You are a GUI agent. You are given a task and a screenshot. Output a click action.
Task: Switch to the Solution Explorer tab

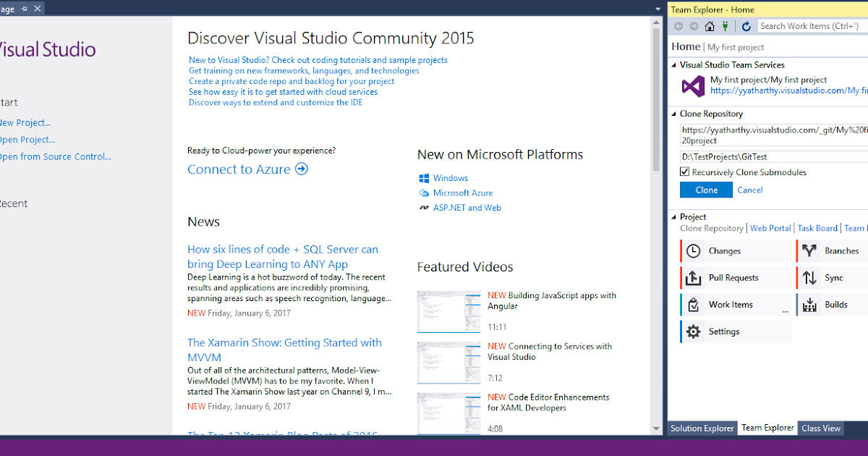[701, 428]
